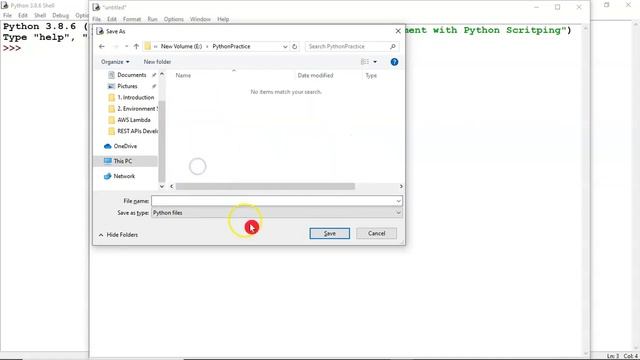Viewport: 640px width, 360px height.
Task: Select the 1. Introduction folder
Action: coord(135,98)
